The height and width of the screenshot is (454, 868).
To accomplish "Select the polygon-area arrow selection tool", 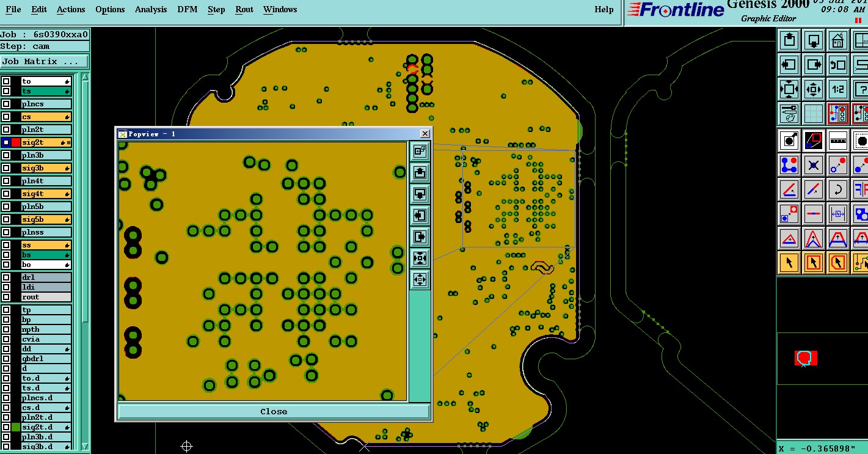I will (x=837, y=263).
